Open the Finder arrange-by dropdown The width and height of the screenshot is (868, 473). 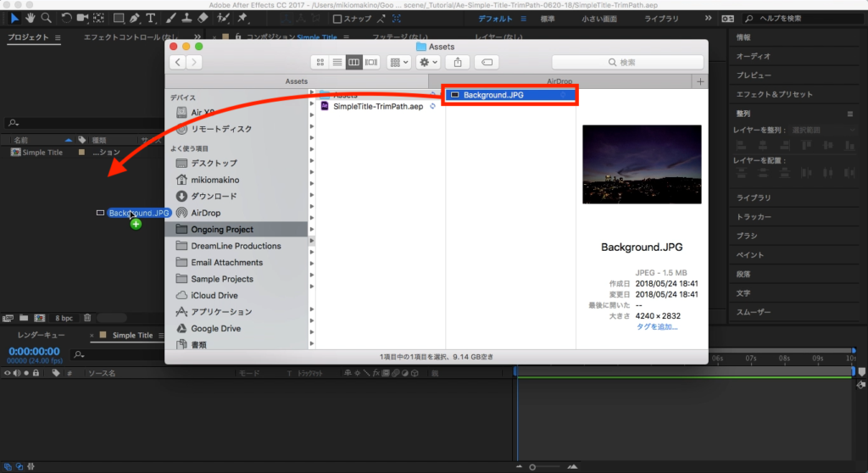398,62
